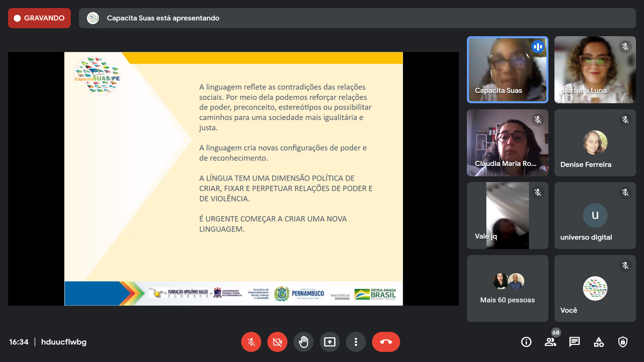The image size is (644, 362).
Task: Expand the Mais 60 pessoas tile
Action: (507, 288)
